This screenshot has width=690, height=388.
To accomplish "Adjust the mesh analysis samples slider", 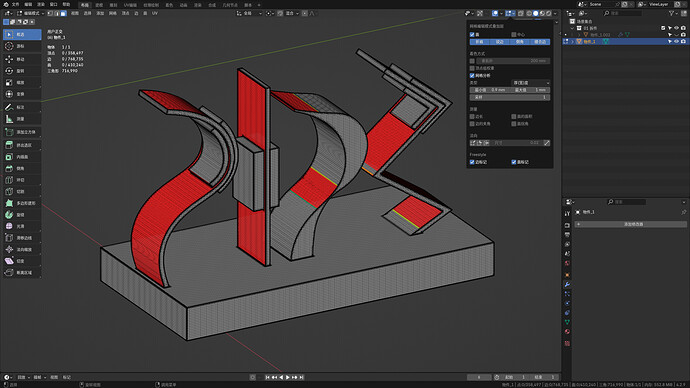I will click(510, 97).
